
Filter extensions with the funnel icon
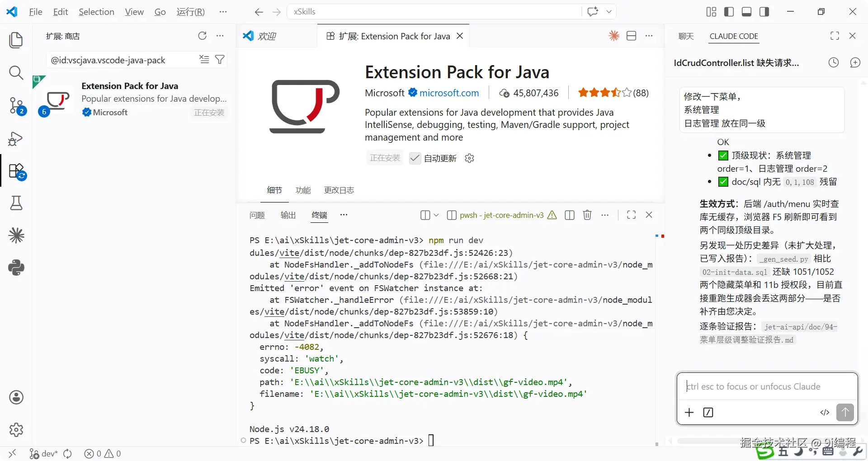pos(220,59)
